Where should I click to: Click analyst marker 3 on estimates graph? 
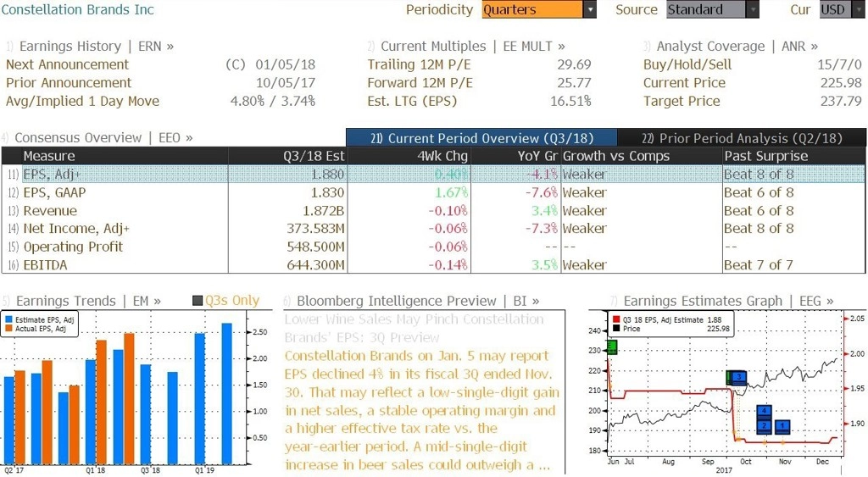[739, 378]
